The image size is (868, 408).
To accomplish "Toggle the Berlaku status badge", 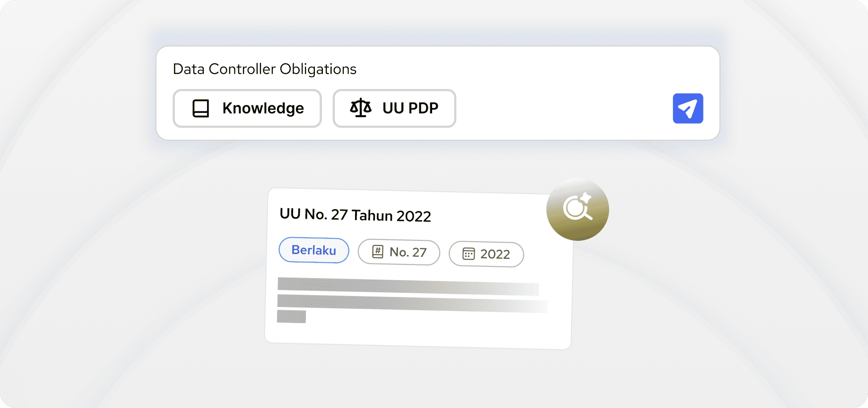I will [x=314, y=250].
